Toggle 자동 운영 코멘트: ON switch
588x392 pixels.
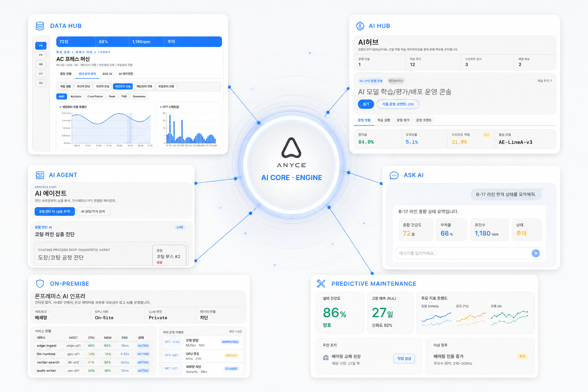[398, 104]
